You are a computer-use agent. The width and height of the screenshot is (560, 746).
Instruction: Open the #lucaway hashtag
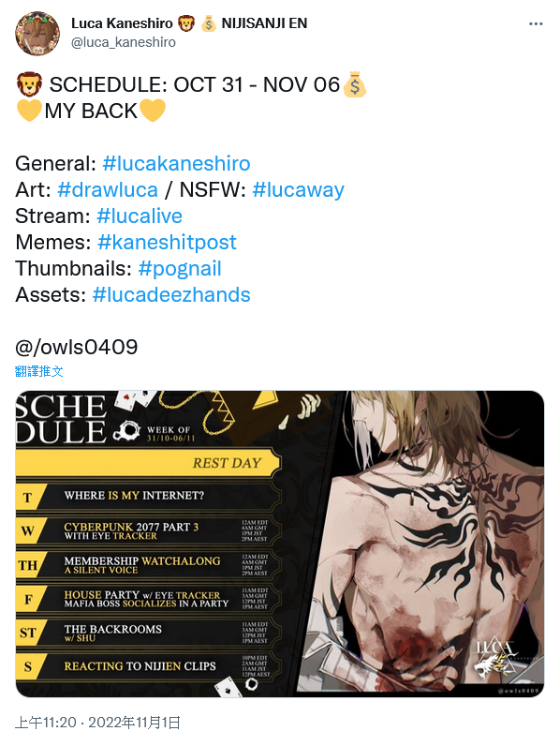tap(298, 190)
